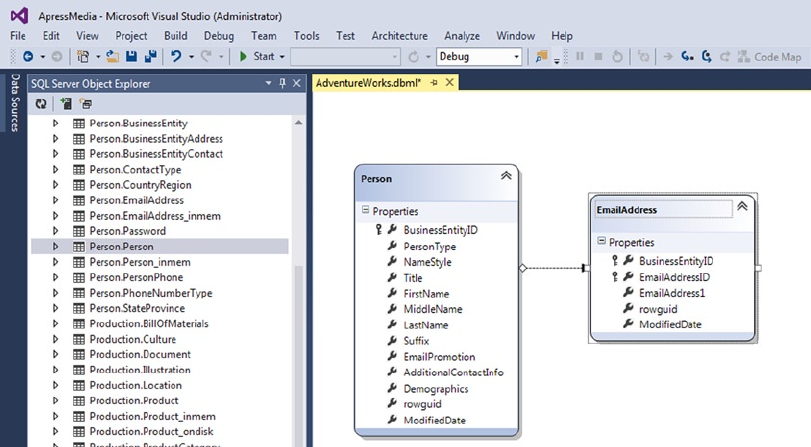This screenshot has width=811, height=447.
Task: Click the Refresh browser toolbar icon
Action: click(413, 56)
